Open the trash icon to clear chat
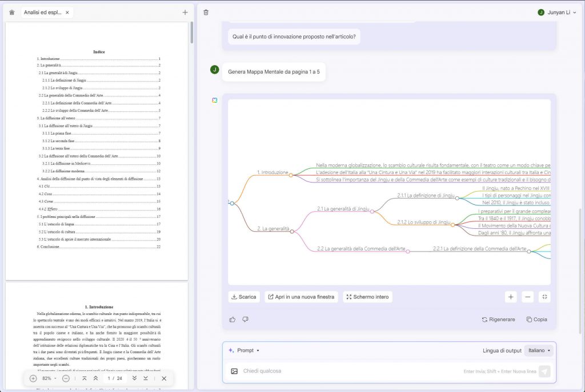This screenshot has height=392, width=585. [206, 12]
